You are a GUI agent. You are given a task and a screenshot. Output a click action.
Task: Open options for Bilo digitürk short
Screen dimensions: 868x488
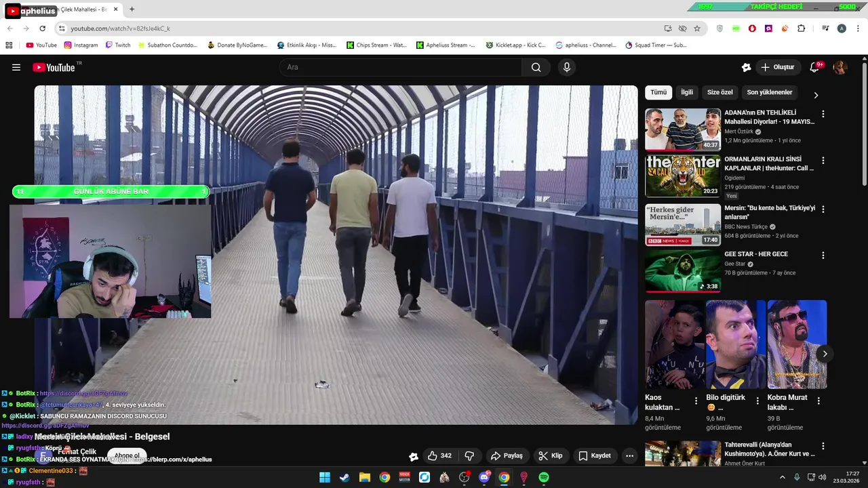point(757,401)
